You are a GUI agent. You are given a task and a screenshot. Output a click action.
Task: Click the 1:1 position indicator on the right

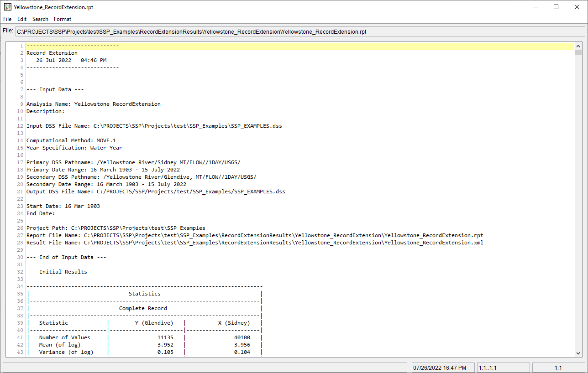[558, 368]
